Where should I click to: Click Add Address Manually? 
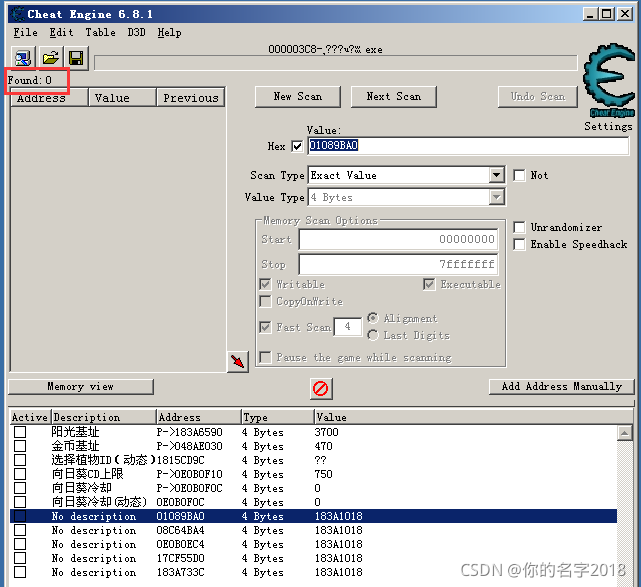point(562,387)
